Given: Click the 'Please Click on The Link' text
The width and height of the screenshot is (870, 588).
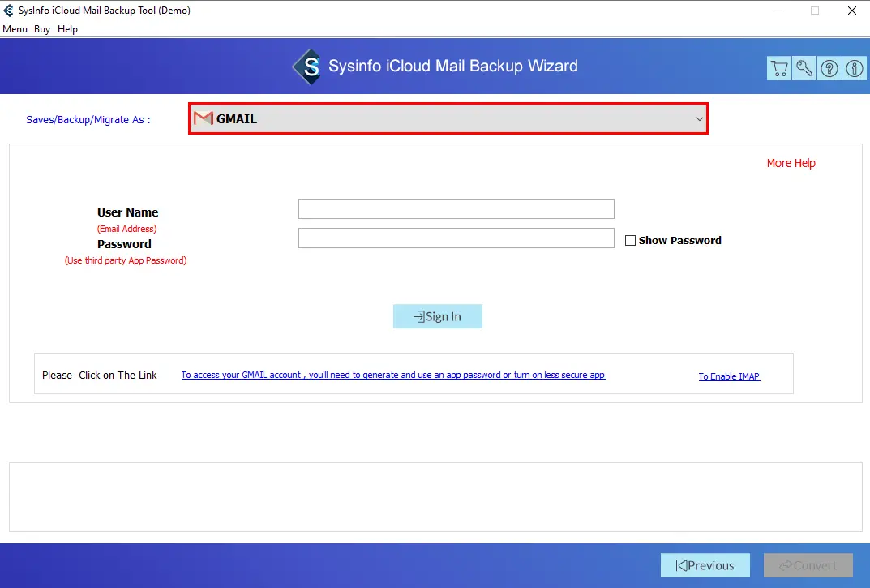Looking at the screenshot, I should click(99, 376).
